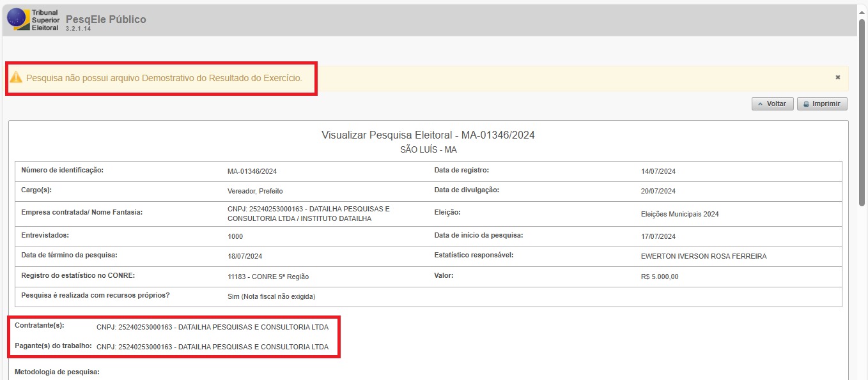The width and height of the screenshot is (868, 380).
Task: Click the page vertical scrollbar thumb
Action: coord(862,112)
